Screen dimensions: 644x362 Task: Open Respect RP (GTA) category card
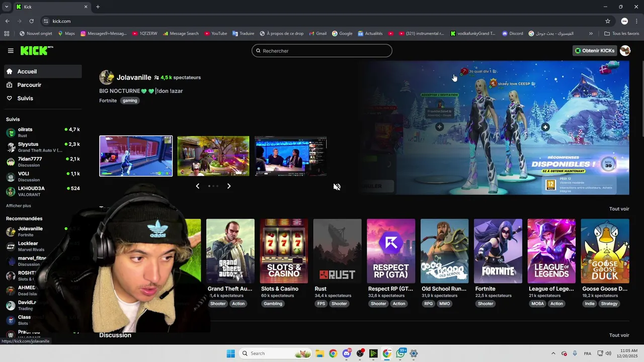pyautogui.click(x=391, y=251)
